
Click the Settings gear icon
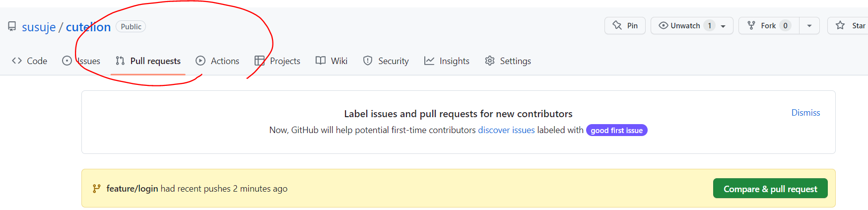pyautogui.click(x=490, y=61)
